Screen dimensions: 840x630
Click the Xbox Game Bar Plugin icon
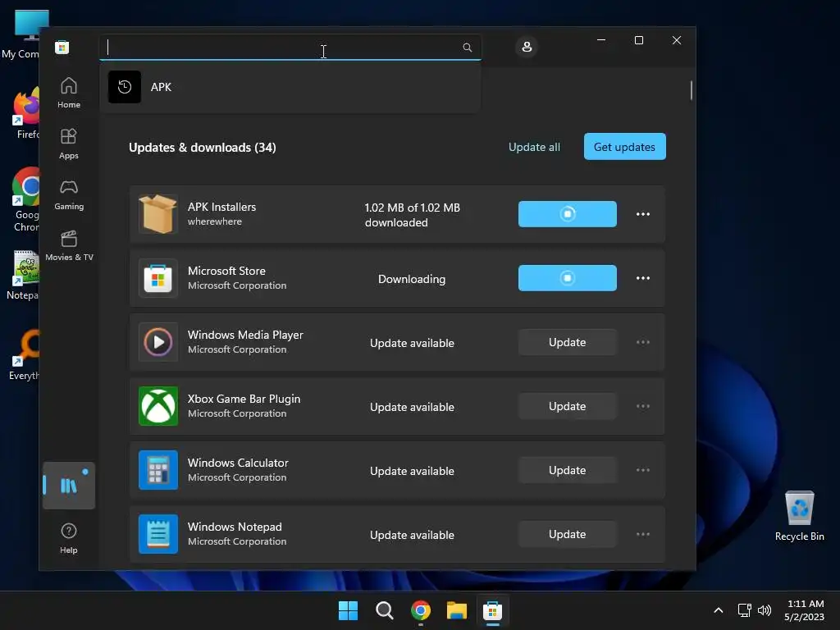(158, 406)
